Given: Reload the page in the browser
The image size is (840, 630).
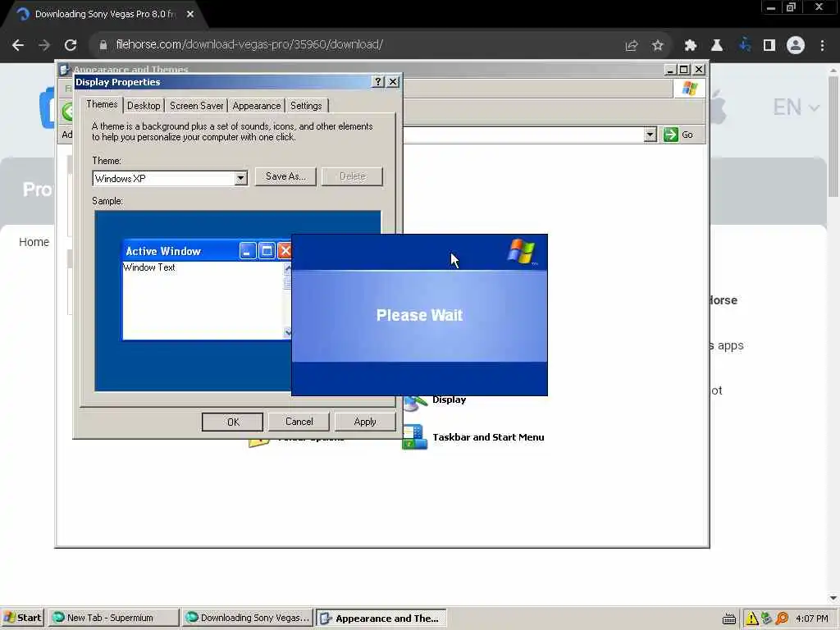Looking at the screenshot, I should click(x=71, y=45).
